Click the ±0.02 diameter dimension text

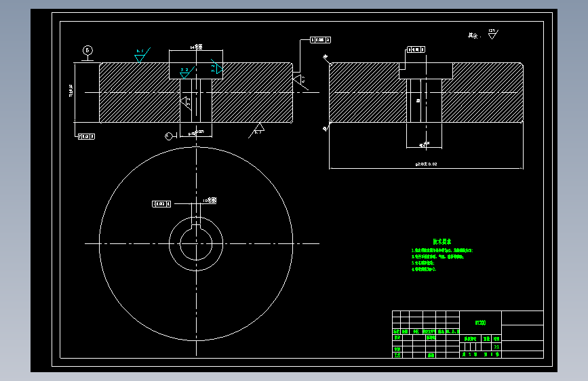click(x=426, y=164)
